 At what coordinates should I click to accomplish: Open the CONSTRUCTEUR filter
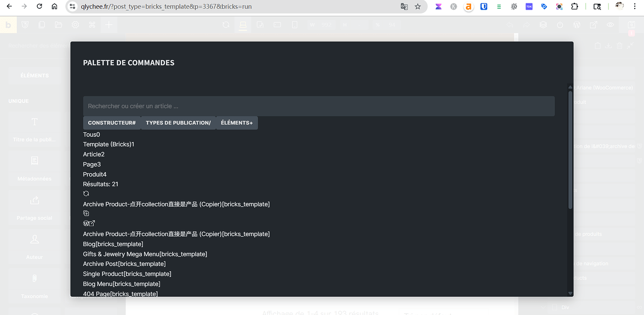pos(112,123)
